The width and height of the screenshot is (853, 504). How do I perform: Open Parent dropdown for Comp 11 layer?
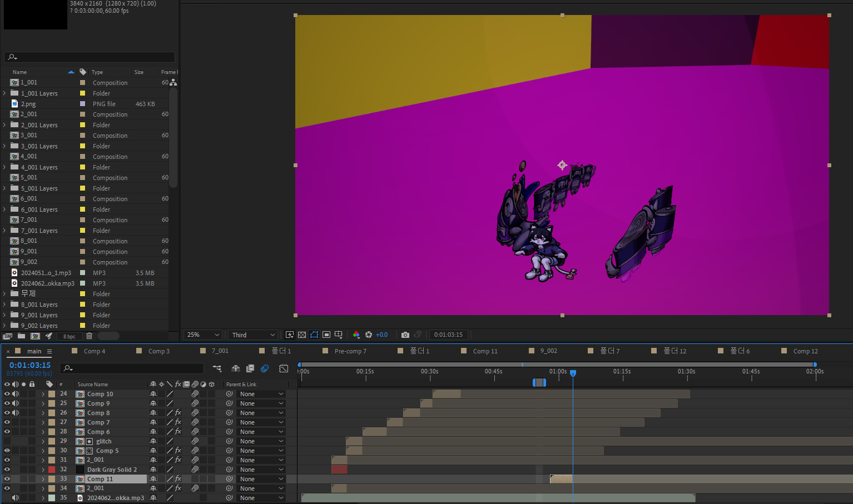click(x=261, y=479)
